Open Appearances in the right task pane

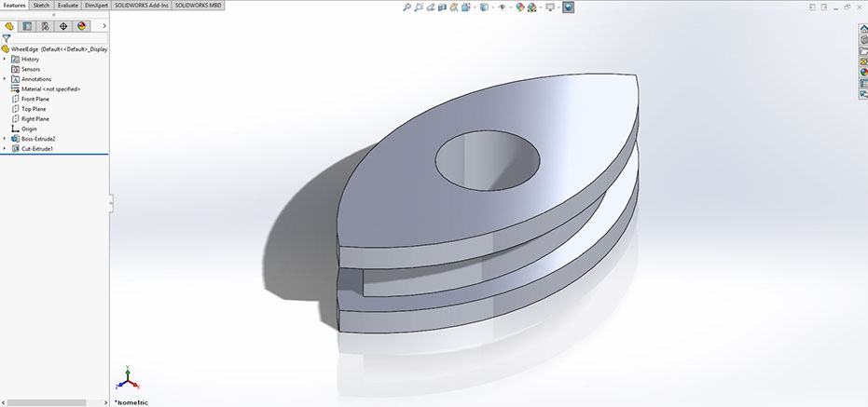pos(863,72)
